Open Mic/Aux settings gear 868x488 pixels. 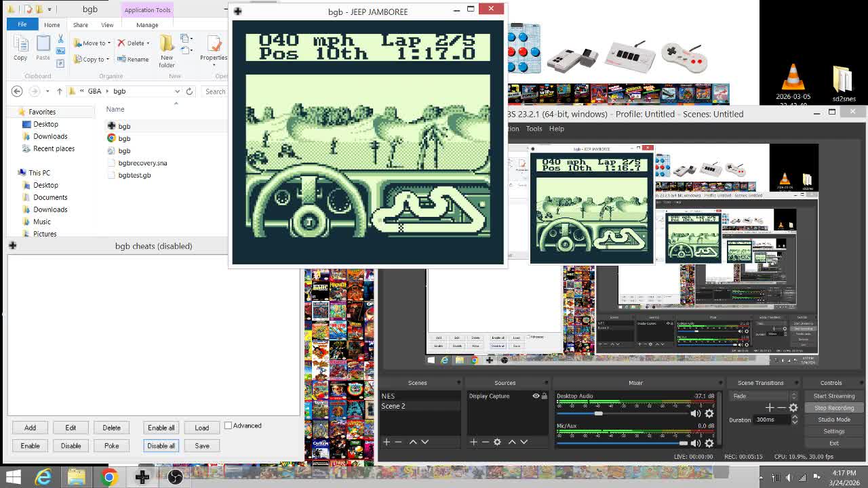tap(709, 443)
